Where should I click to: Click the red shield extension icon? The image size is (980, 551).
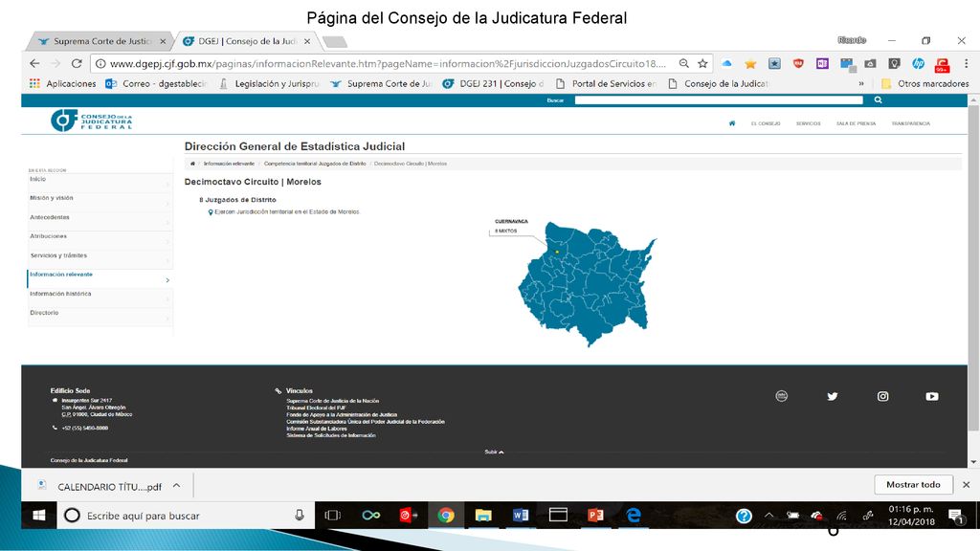pos(798,64)
